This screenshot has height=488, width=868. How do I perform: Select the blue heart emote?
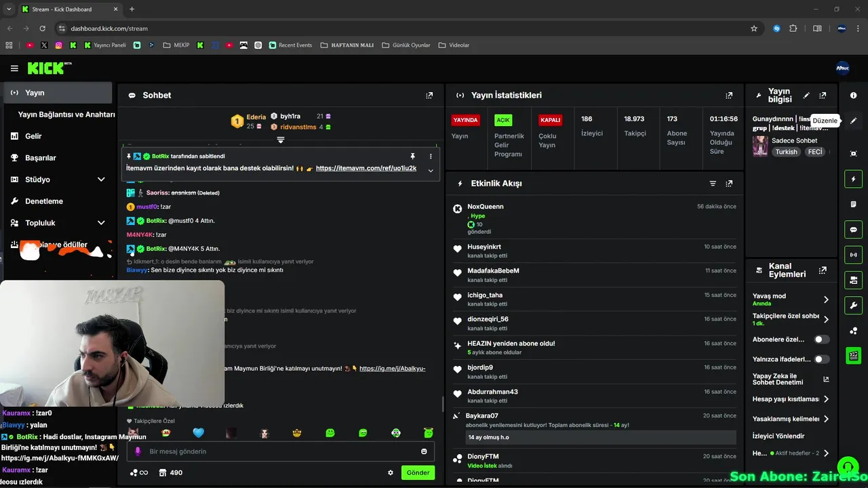pos(198,432)
